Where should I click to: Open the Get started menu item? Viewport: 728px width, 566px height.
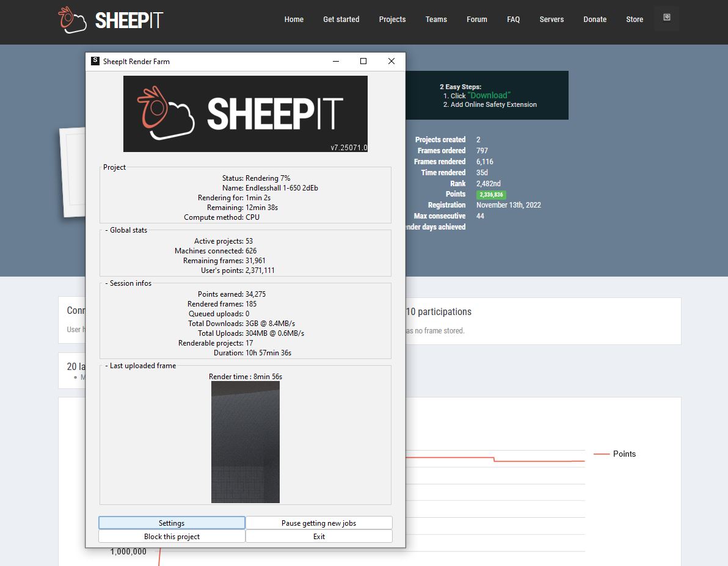pos(341,20)
